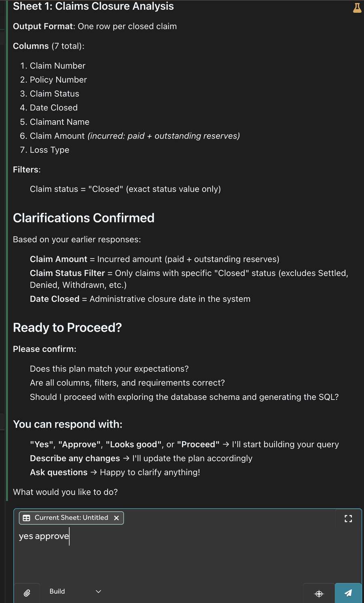The width and height of the screenshot is (364, 603).
Task: Click the flask icon at top right
Action: pos(357,8)
